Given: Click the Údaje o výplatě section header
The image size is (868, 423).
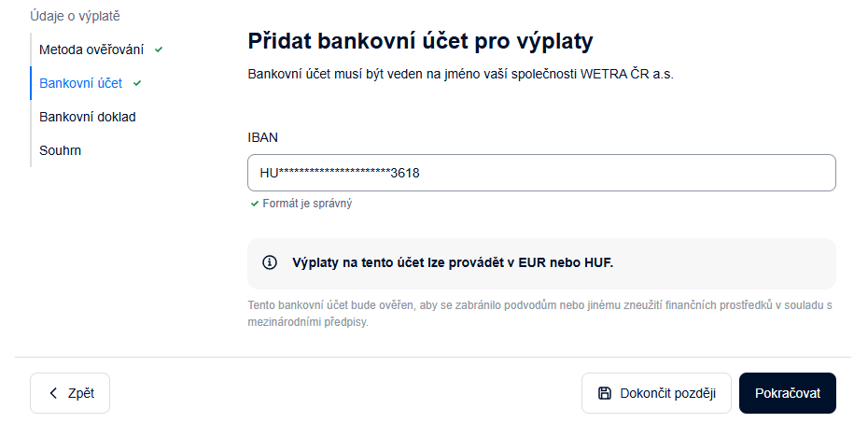Looking at the screenshot, I should point(75,16).
